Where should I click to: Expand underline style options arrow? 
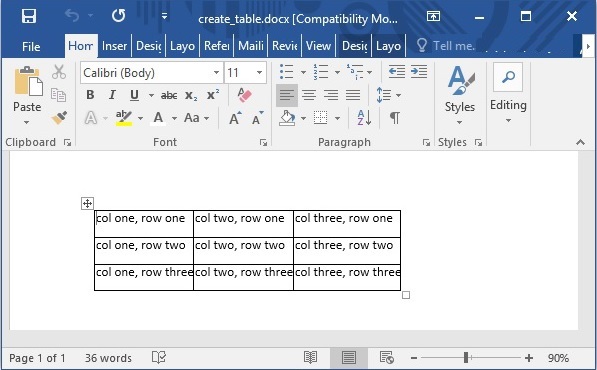click(x=151, y=95)
